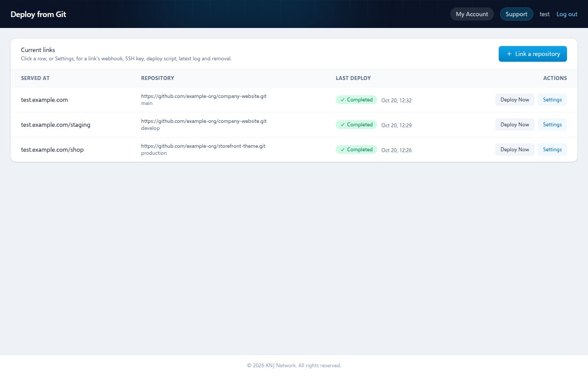Select the test.example.com served-at cell

[44, 100]
